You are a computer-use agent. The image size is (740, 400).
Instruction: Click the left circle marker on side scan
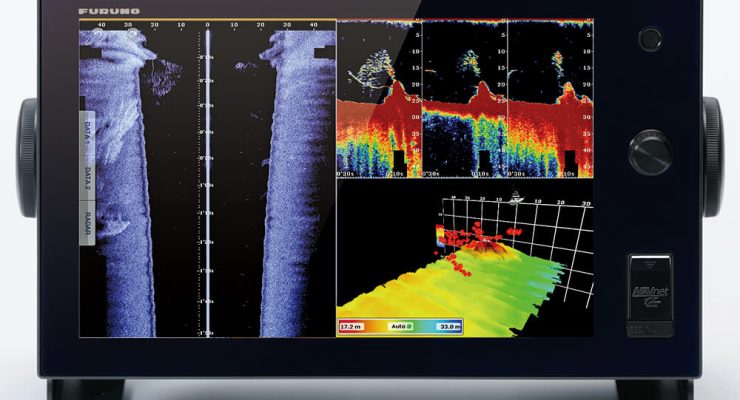click(98, 33)
